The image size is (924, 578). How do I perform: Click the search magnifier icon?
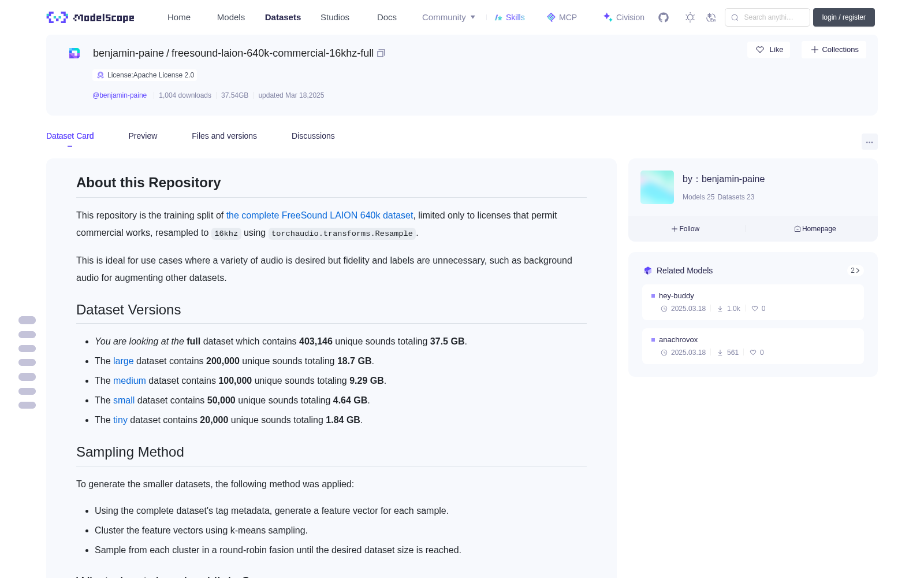(x=735, y=17)
